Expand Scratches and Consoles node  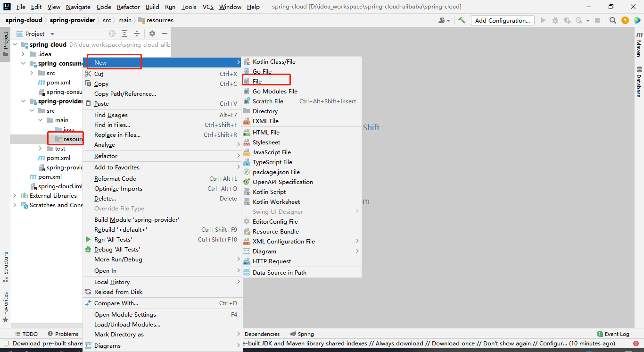point(15,205)
